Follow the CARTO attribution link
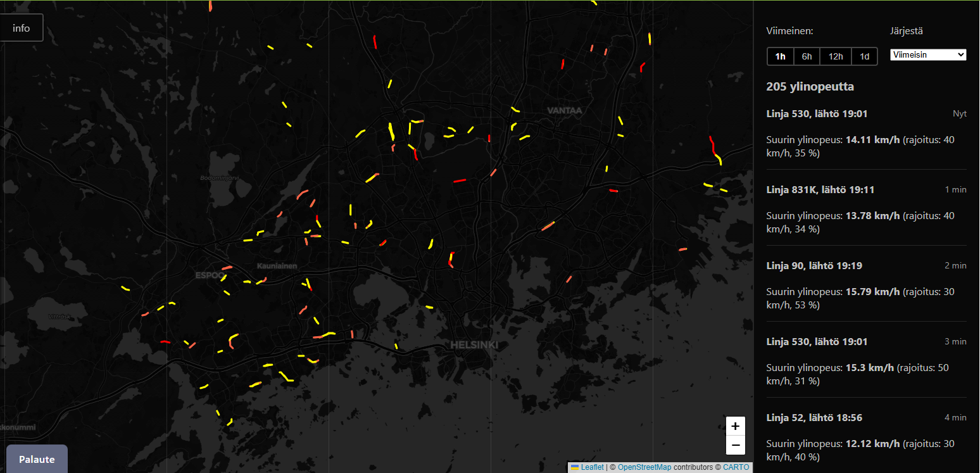The width and height of the screenshot is (980, 473). coord(736,467)
